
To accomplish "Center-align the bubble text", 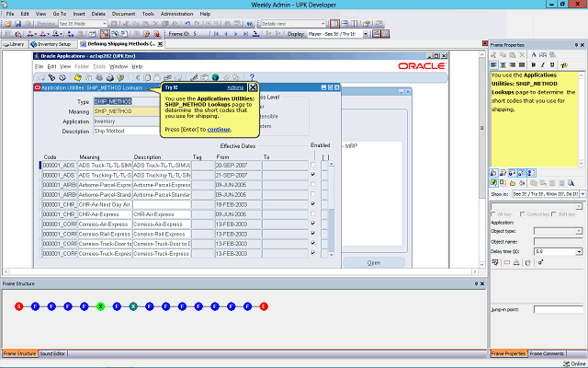I will 503,65.
